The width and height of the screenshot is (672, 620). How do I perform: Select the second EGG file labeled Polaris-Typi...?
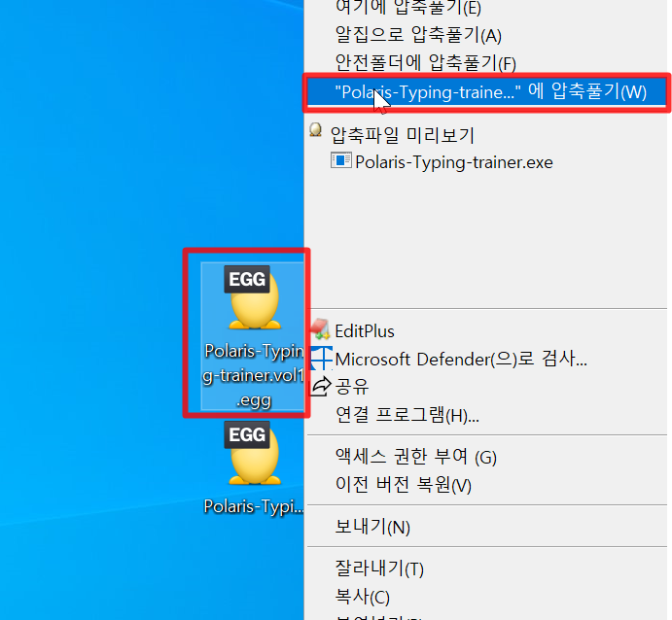[253, 468]
